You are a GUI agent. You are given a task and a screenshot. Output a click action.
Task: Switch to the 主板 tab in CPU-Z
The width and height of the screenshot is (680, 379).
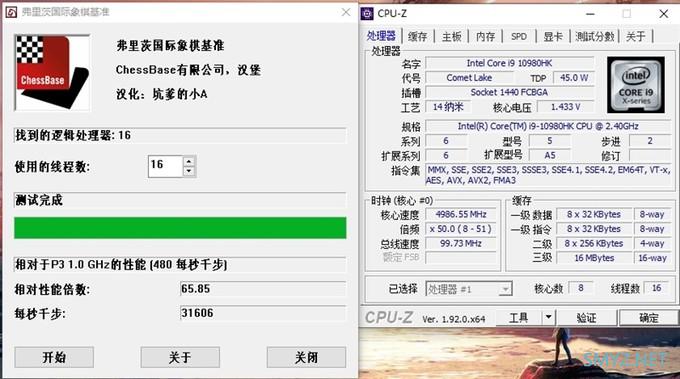point(451,36)
